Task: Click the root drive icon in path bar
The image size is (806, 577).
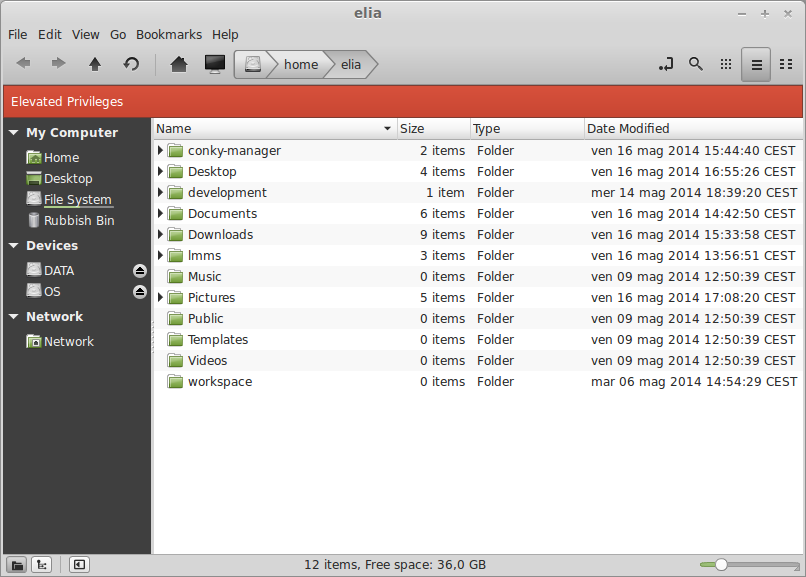Action: 252,64
